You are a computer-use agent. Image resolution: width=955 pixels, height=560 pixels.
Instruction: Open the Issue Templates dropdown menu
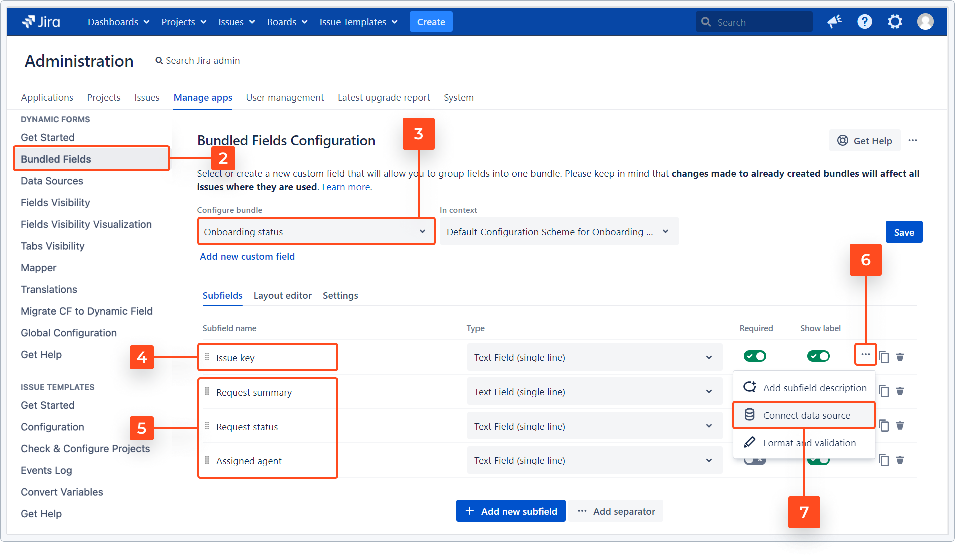pyautogui.click(x=358, y=22)
